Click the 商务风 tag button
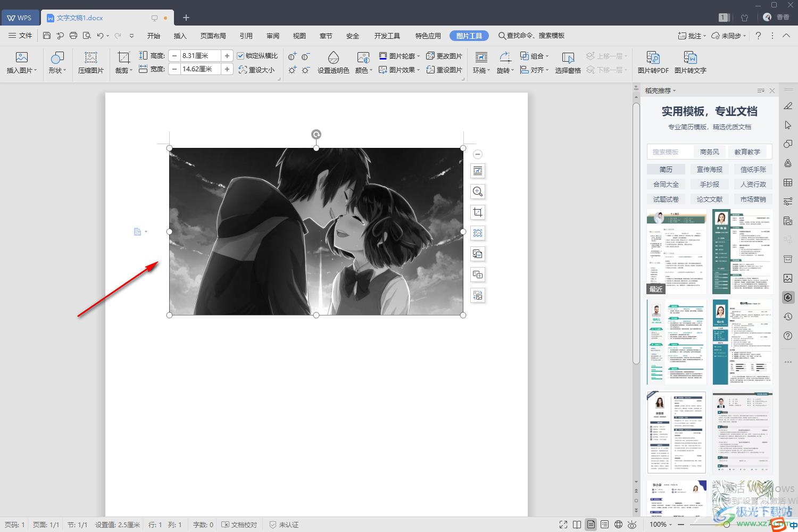This screenshot has height=532, width=798. (710, 152)
